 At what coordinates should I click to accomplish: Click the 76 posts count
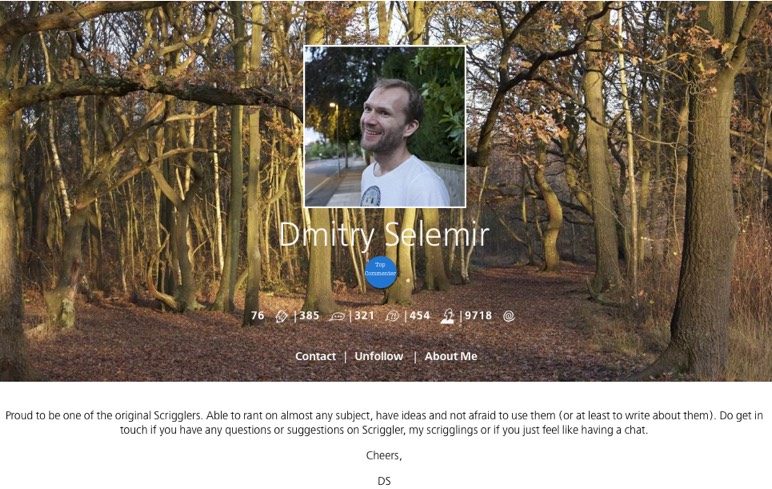click(x=257, y=316)
